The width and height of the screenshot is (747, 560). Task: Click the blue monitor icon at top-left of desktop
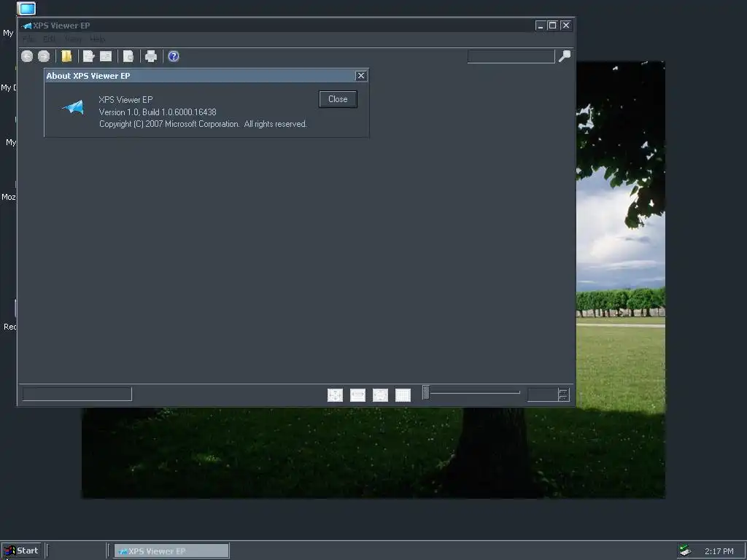click(26, 8)
